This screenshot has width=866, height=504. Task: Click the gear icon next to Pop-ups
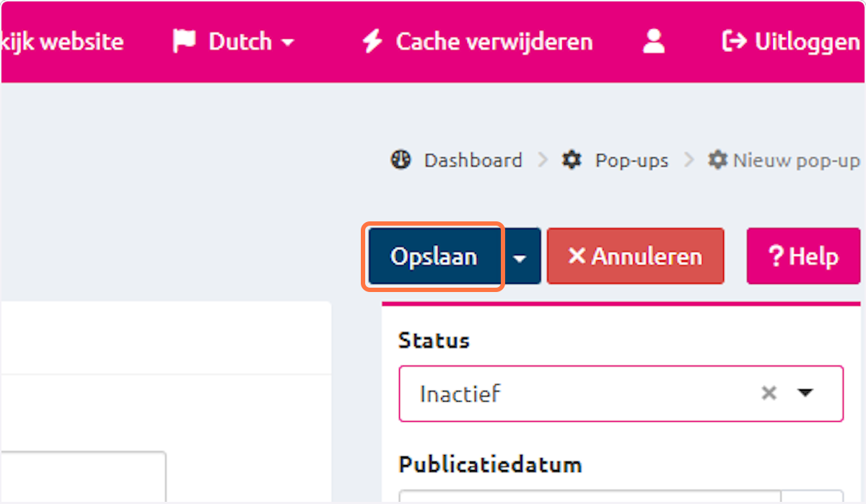(572, 159)
